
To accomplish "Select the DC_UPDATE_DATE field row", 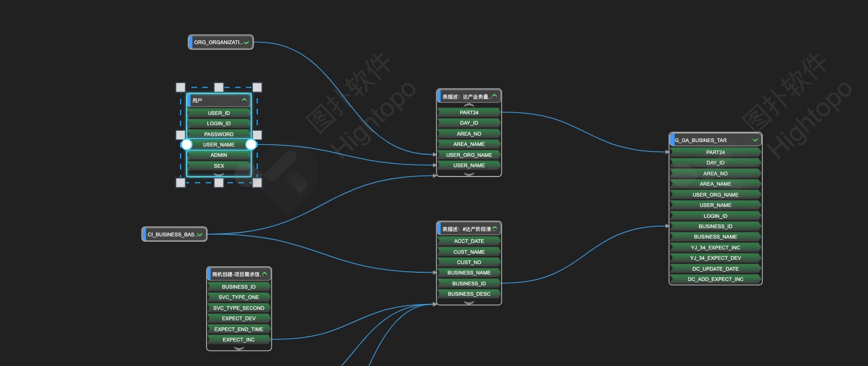I will pyautogui.click(x=715, y=269).
